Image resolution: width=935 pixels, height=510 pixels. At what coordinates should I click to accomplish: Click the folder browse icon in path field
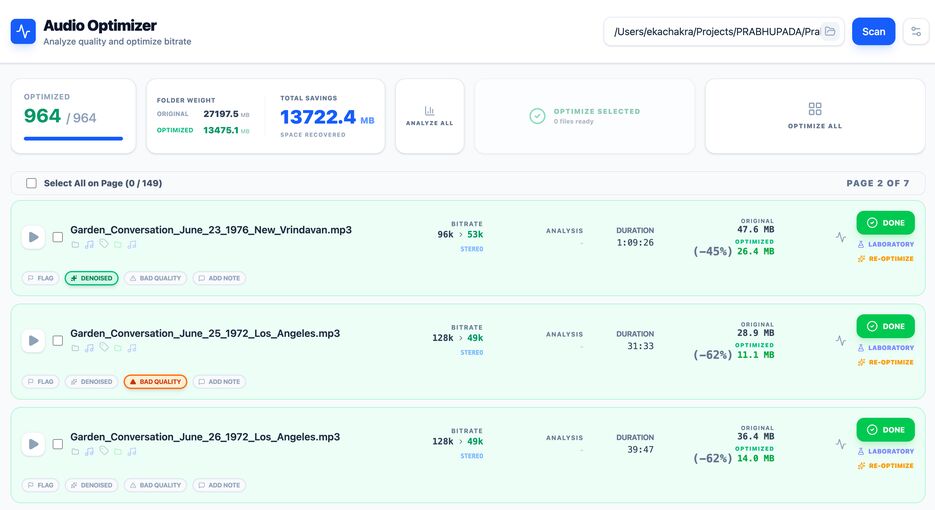[x=829, y=32]
